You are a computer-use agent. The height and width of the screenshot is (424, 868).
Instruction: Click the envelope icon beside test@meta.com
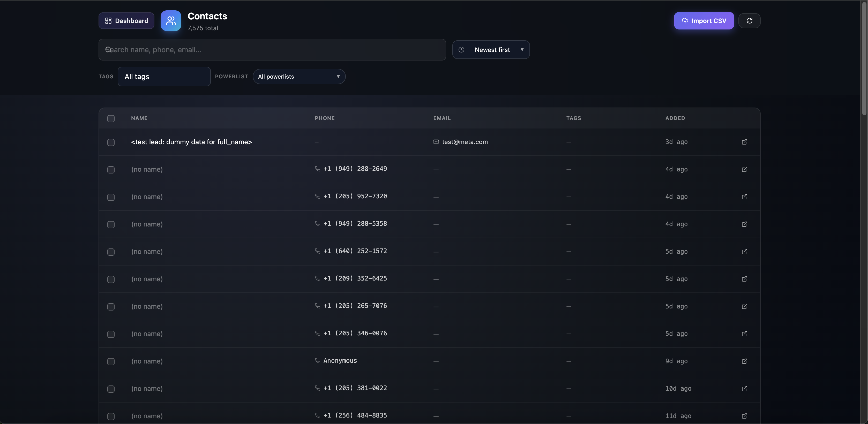tap(436, 142)
